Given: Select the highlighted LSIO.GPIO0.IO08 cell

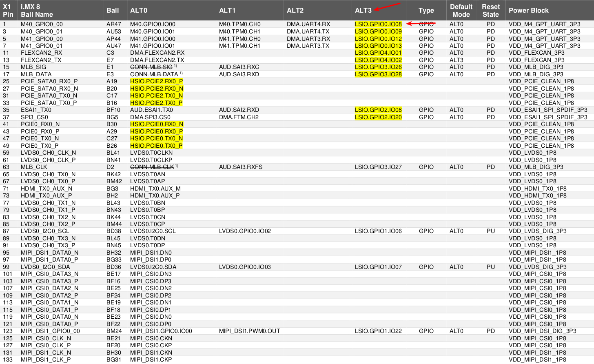Looking at the screenshot, I should click(378, 24).
